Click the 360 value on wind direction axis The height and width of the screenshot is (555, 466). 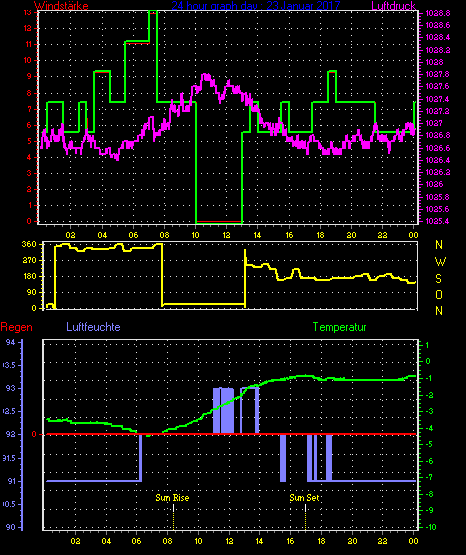(x=29, y=244)
